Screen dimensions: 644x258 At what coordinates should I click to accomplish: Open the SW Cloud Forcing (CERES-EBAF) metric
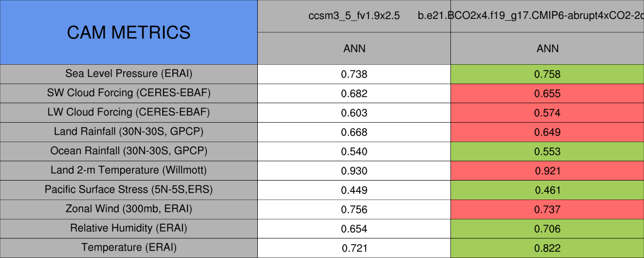click(x=128, y=93)
